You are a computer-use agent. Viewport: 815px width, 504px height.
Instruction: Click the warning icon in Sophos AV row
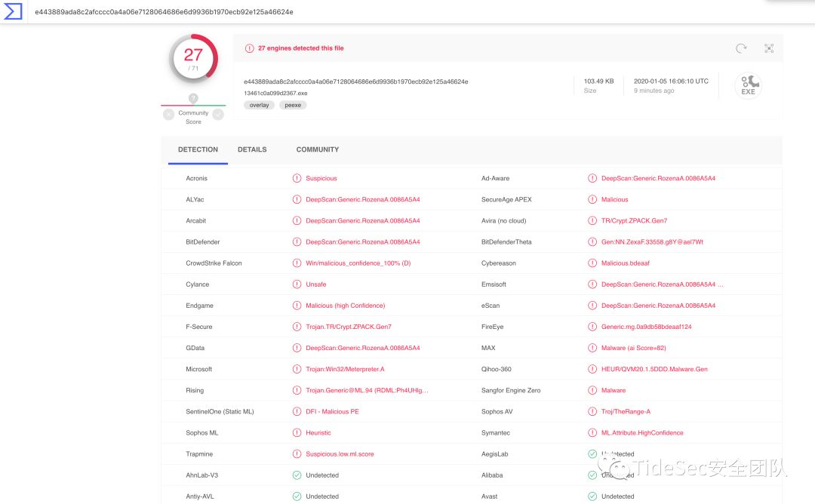592,411
